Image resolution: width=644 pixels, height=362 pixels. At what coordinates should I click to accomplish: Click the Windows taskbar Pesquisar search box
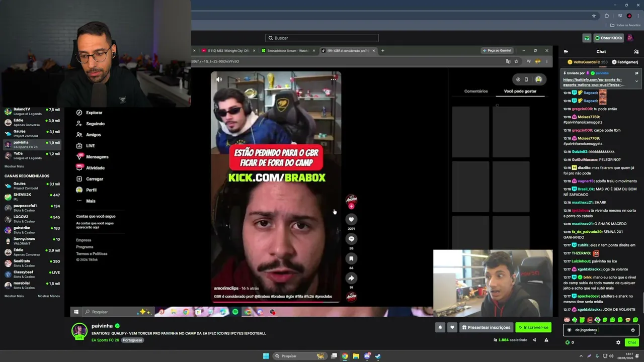click(300, 356)
